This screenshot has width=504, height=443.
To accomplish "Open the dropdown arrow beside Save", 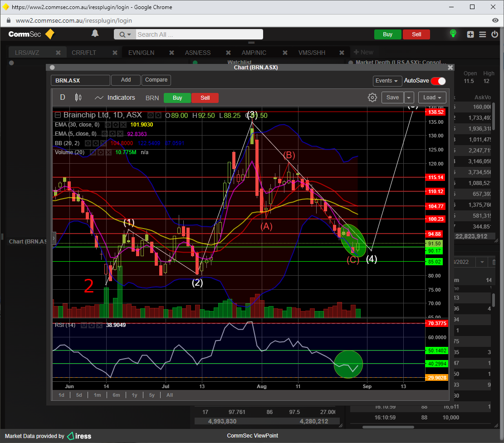I will click(x=409, y=97).
